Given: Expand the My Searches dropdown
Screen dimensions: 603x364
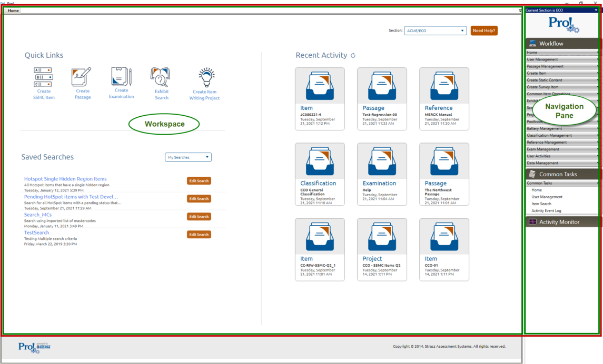Looking at the screenshot, I should (188, 157).
